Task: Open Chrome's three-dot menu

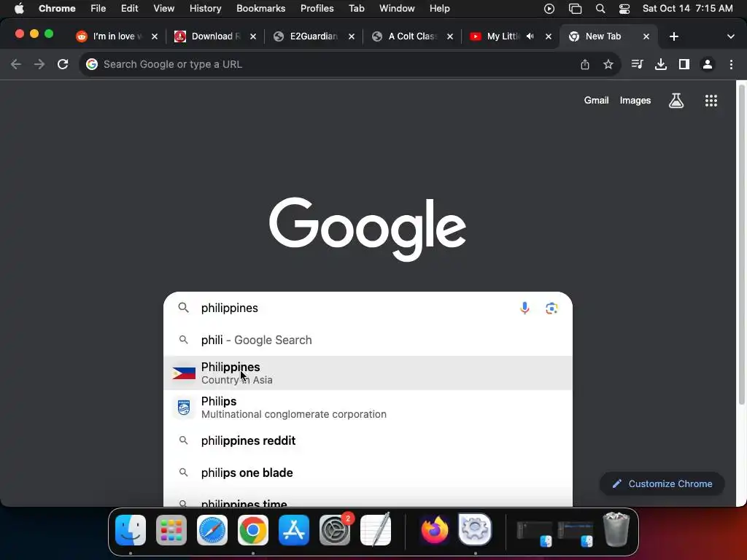Action: 731,64
